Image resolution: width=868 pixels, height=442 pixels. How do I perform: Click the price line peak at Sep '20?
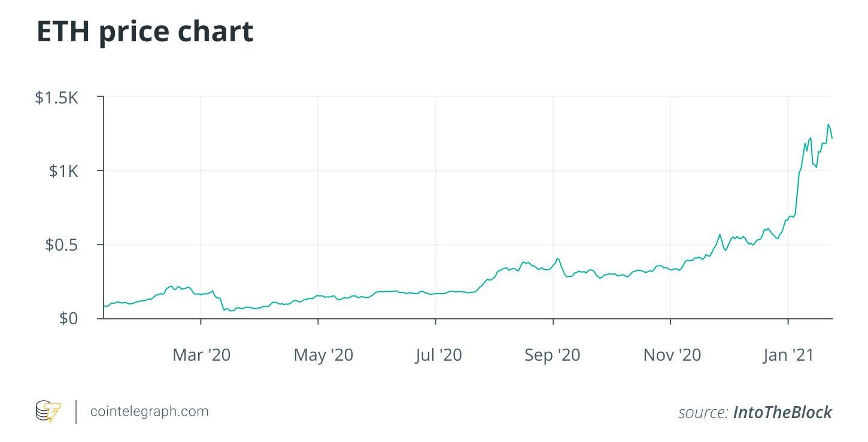(557, 258)
